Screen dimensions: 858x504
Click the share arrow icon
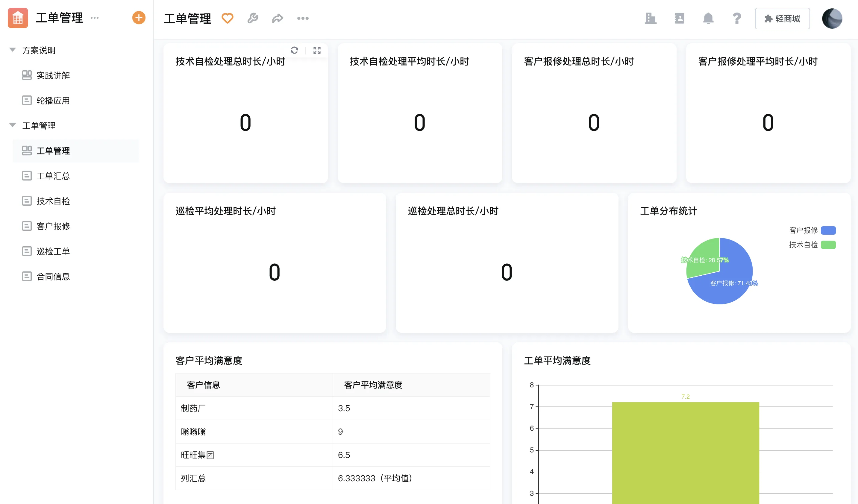click(278, 18)
